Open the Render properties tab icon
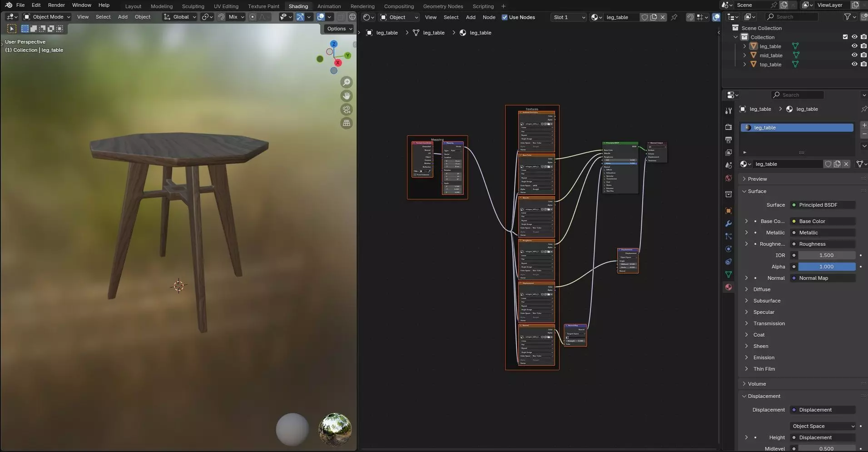This screenshot has width=868, height=452. [729, 127]
